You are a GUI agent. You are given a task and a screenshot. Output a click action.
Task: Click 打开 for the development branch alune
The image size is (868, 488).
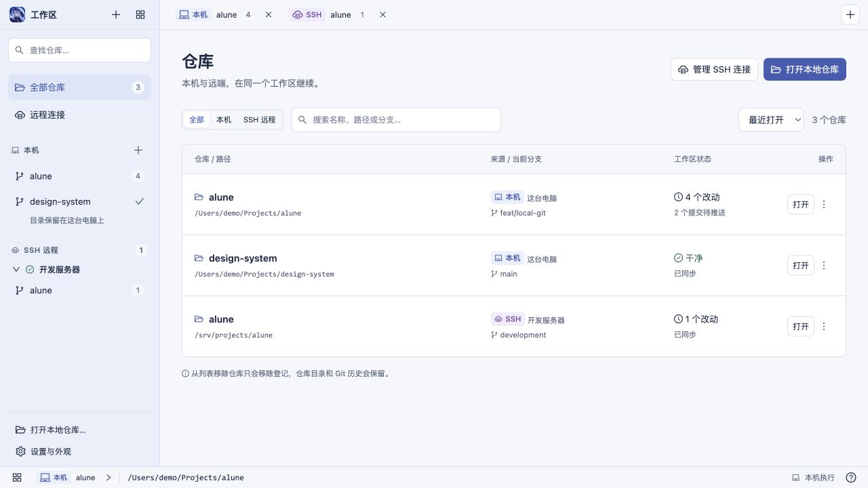(x=801, y=326)
